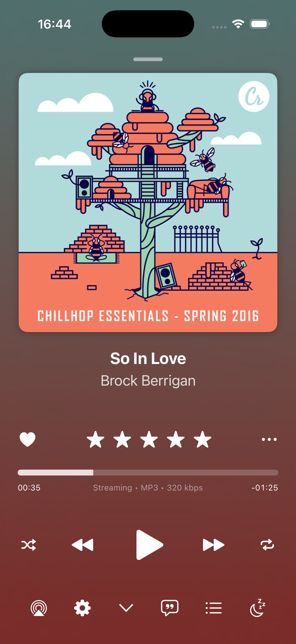Go back to previous track

coord(82,545)
